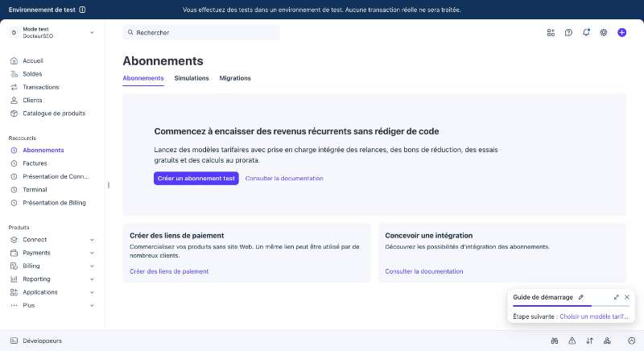Click the Concevoir une intégration card heading
This screenshot has height=351, width=644.
429,236
